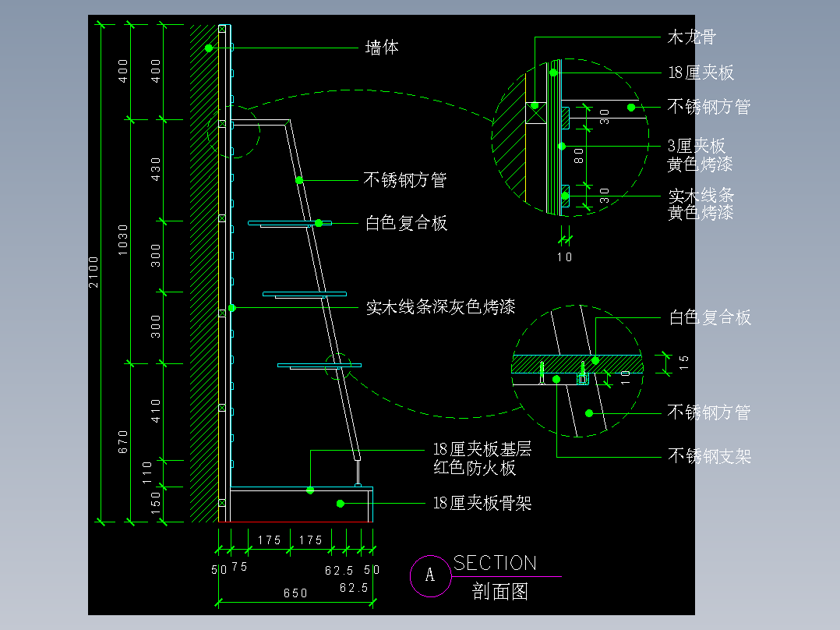The width and height of the screenshot is (840, 630).
Task: Click the 实木线条深灰色烤漆 annotation
Action: [x=440, y=307]
